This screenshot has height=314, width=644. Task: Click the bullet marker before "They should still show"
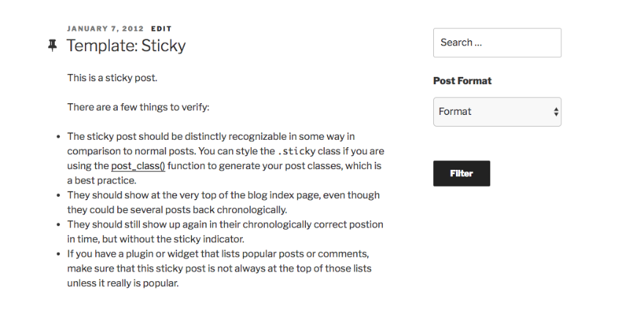click(58, 225)
